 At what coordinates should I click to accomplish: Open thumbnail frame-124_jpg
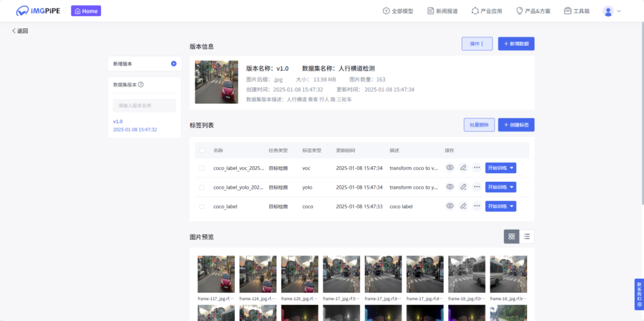point(258,275)
